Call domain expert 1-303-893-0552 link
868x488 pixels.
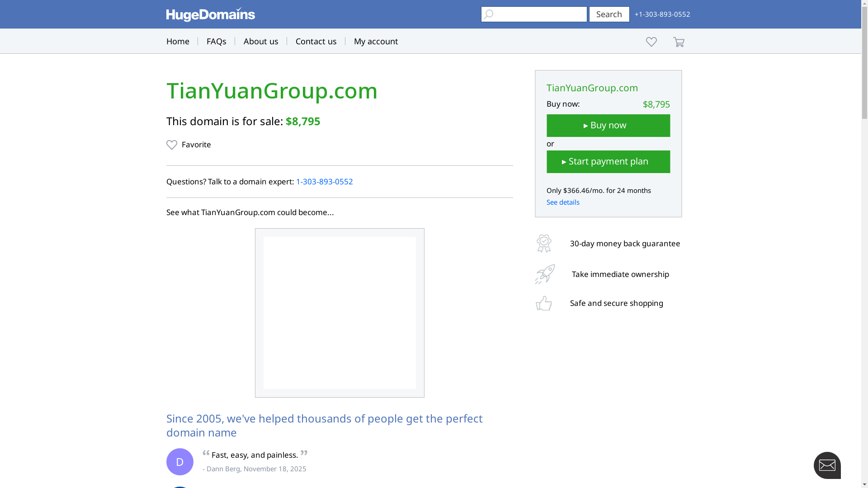click(324, 182)
